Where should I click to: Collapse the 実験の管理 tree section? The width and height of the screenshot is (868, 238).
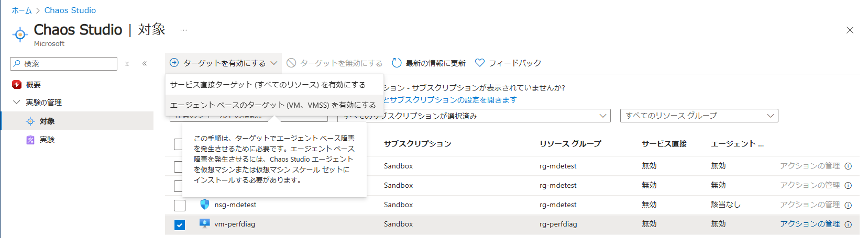(x=16, y=103)
